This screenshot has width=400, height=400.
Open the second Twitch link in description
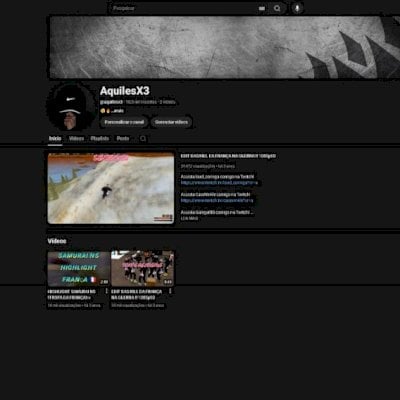[217, 201]
